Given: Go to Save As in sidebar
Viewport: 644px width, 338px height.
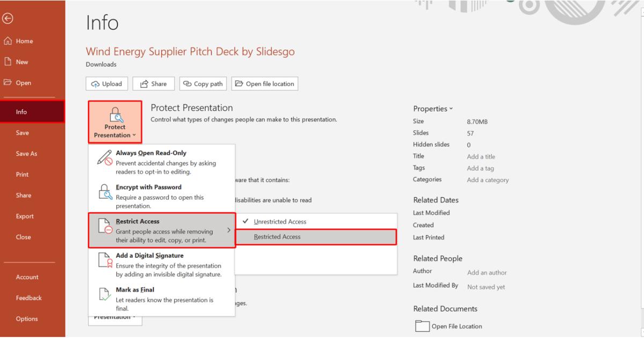Looking at the screenshot, I should click(x=26, y=154).
